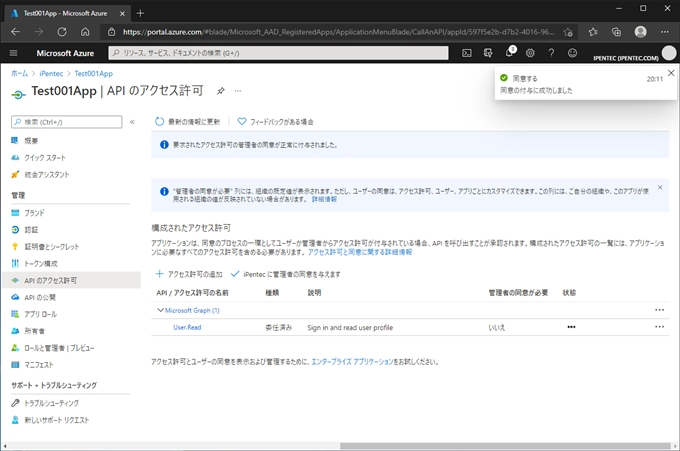680x451 pixels.
Task: Open the help question mark icon
Action: coord(551,53)
